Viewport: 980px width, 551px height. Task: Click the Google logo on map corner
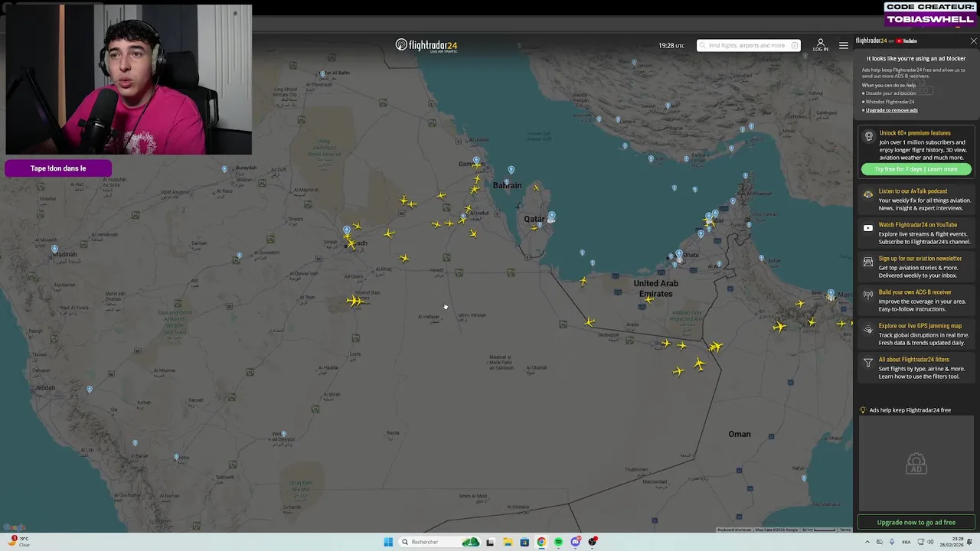pos(15,528)
